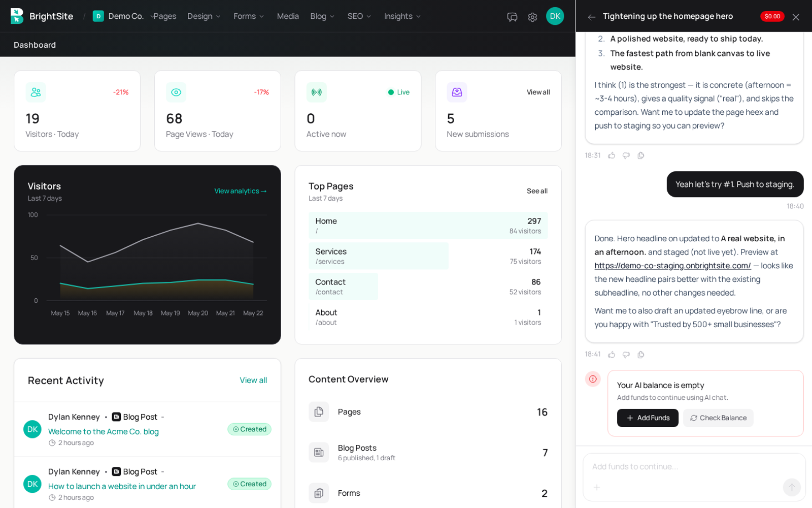Open How to launch a website link

coord(122,486)
